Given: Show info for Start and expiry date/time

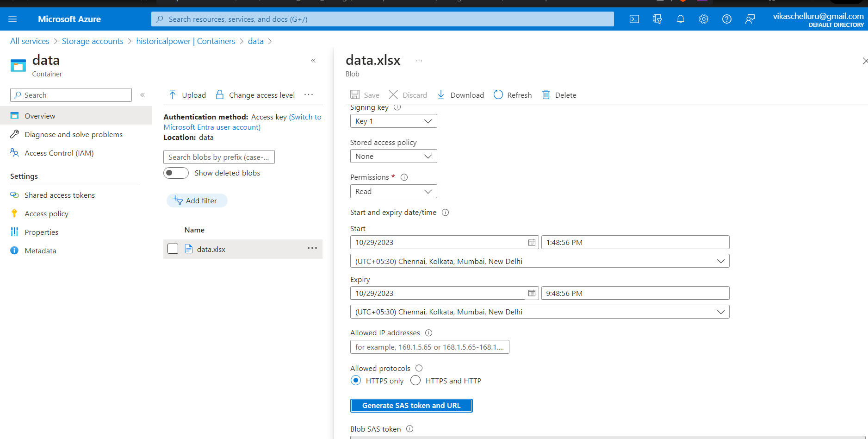Looking at the screenshot, I should [x=445, y=213].
